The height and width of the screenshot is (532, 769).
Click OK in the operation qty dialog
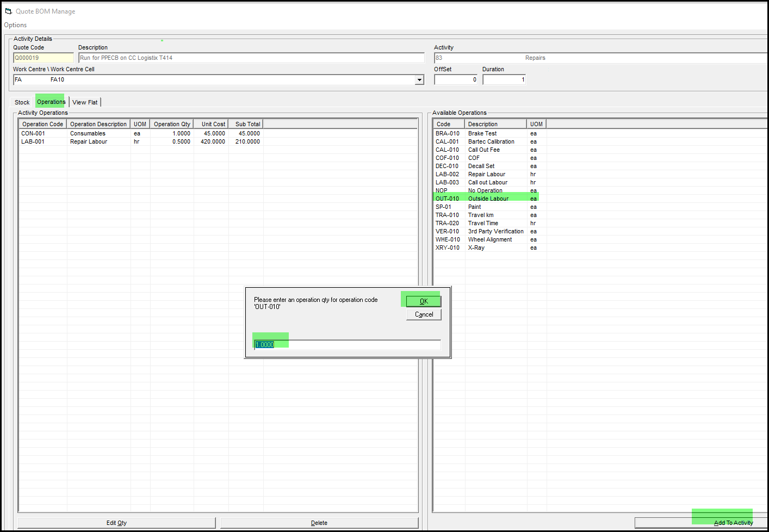click(x=424, y=301)
